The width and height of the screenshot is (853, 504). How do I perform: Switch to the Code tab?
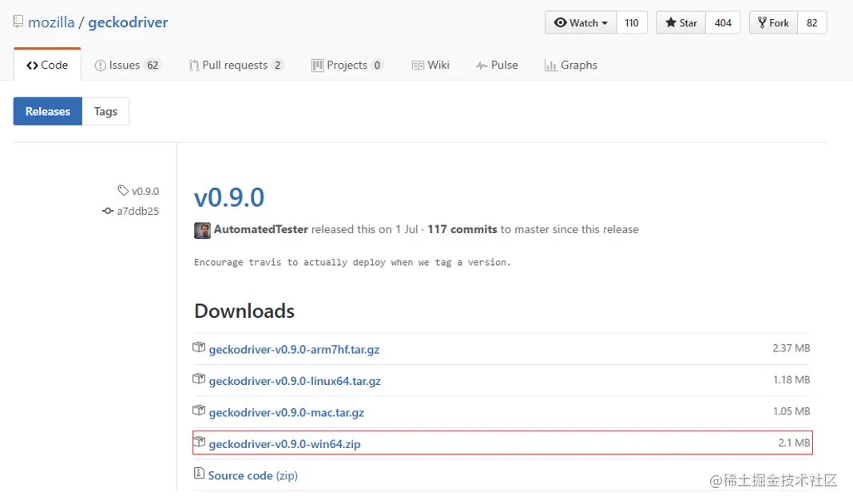[47, 65]
